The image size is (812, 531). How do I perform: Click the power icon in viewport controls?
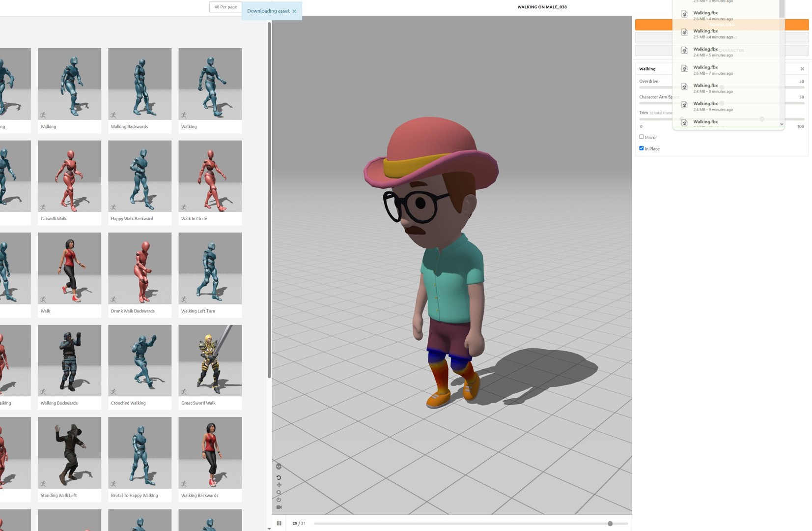[x=279, y=500]
